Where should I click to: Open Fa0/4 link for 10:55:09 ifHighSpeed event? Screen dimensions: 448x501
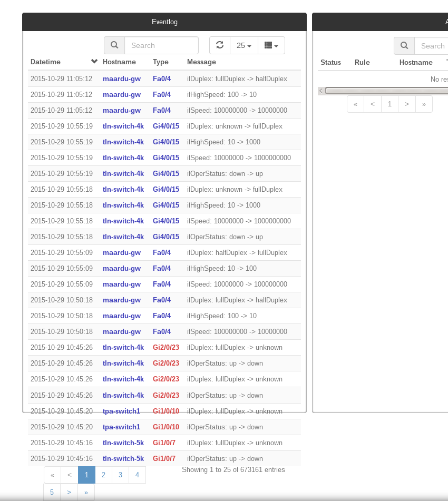tap(162, 268)
